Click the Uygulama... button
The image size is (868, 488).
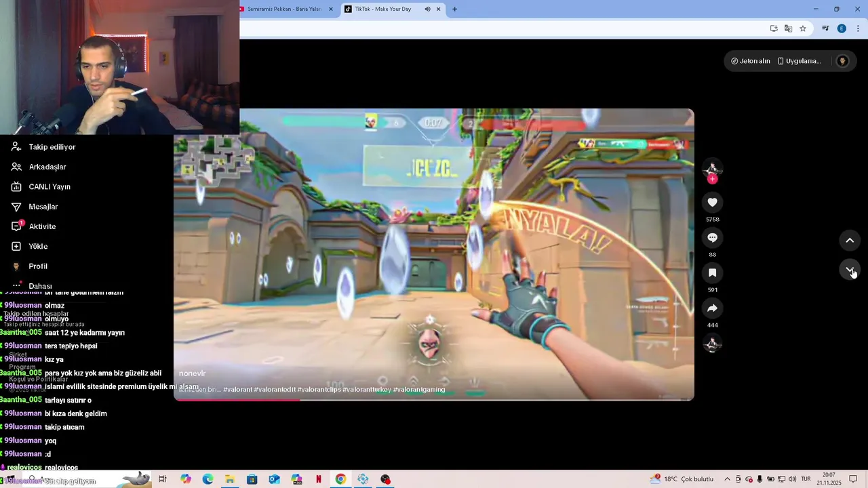tap(799, 61)
